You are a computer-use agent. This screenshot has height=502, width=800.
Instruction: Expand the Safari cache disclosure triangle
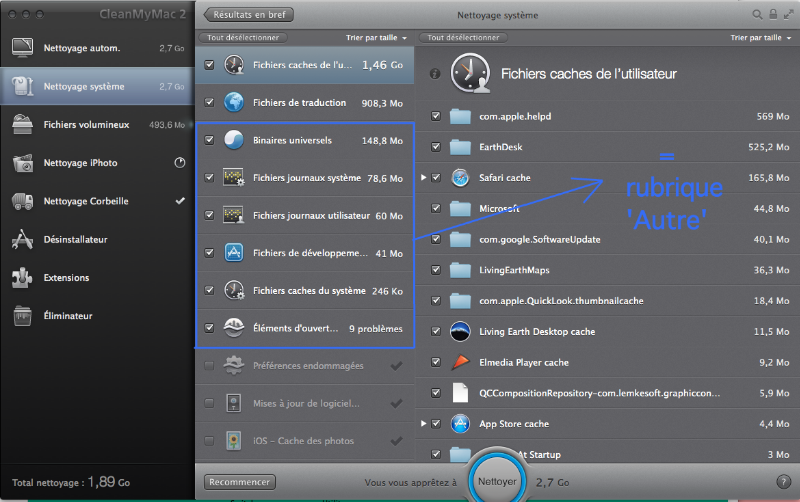coord(424,178)
